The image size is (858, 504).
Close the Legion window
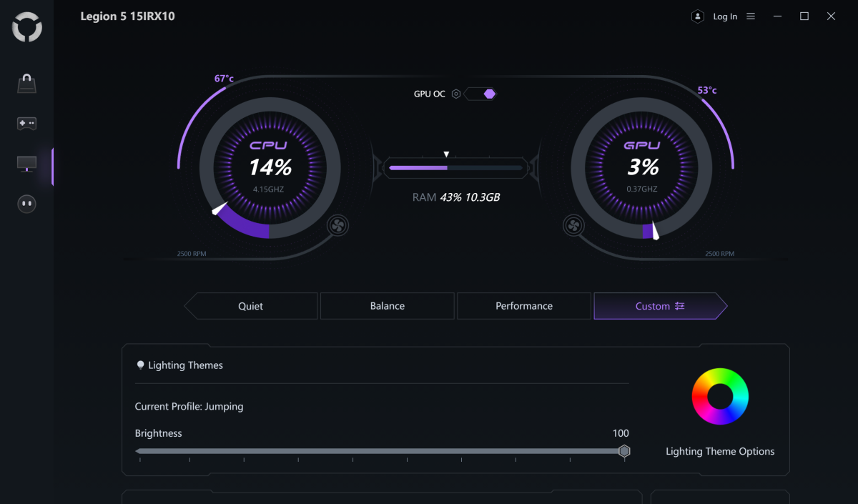831,16
